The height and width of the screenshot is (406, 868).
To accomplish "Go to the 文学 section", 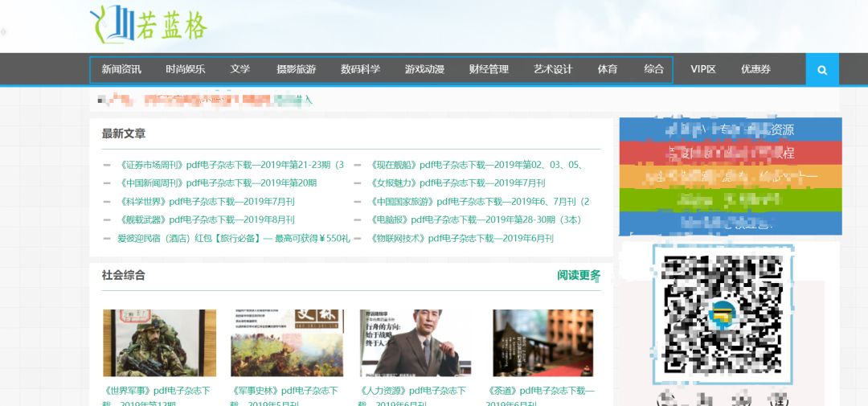I will (x=240, y=69).
